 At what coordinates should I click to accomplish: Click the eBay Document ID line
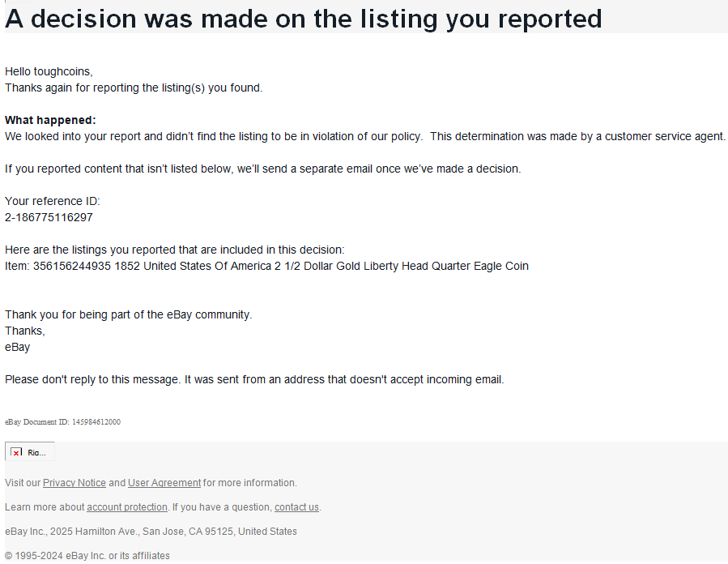pos(63,422)
